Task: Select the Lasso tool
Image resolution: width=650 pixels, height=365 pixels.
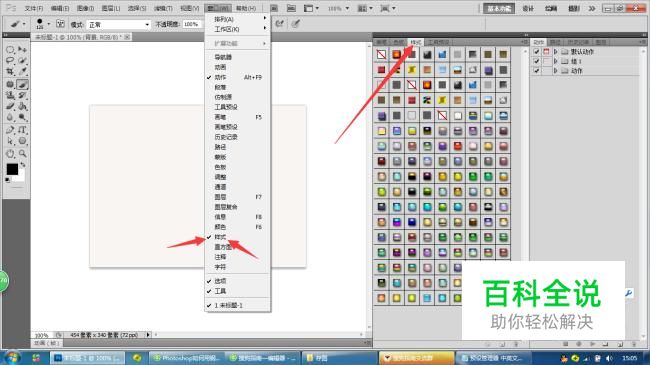Action: click(x=10, y=61)
